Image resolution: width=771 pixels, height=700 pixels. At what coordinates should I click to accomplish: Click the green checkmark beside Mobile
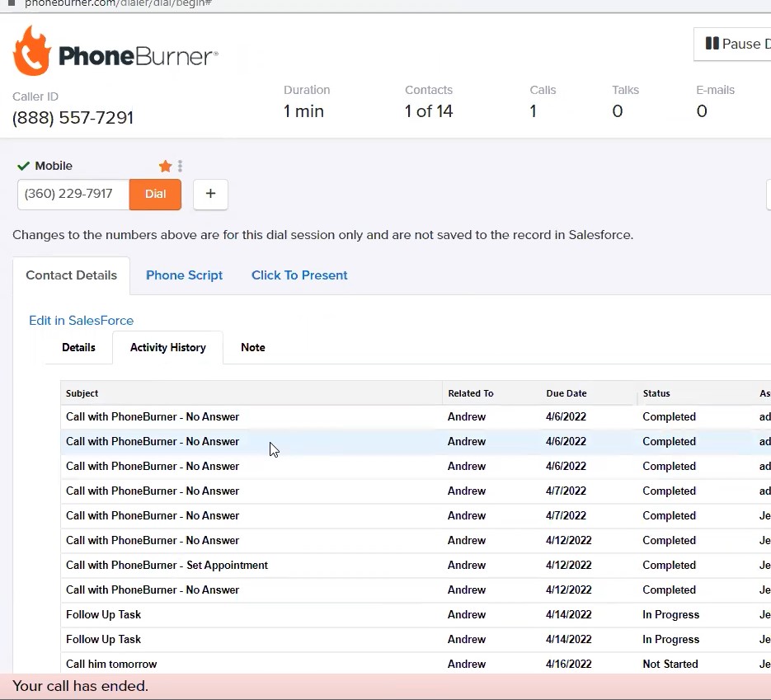tap(23, 167)
